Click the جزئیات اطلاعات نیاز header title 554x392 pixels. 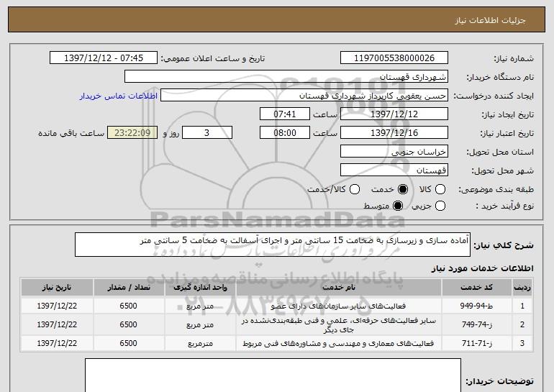(x=490, y=20)
